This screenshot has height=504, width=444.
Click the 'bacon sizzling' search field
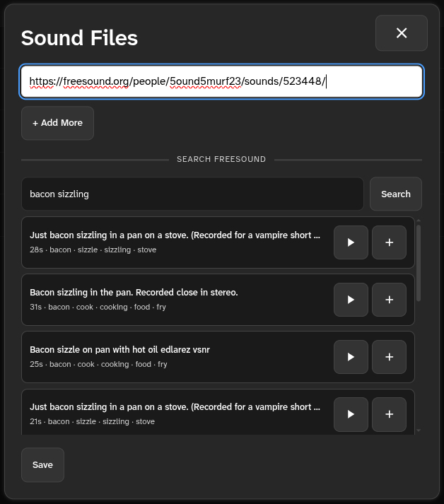point(192,194)
